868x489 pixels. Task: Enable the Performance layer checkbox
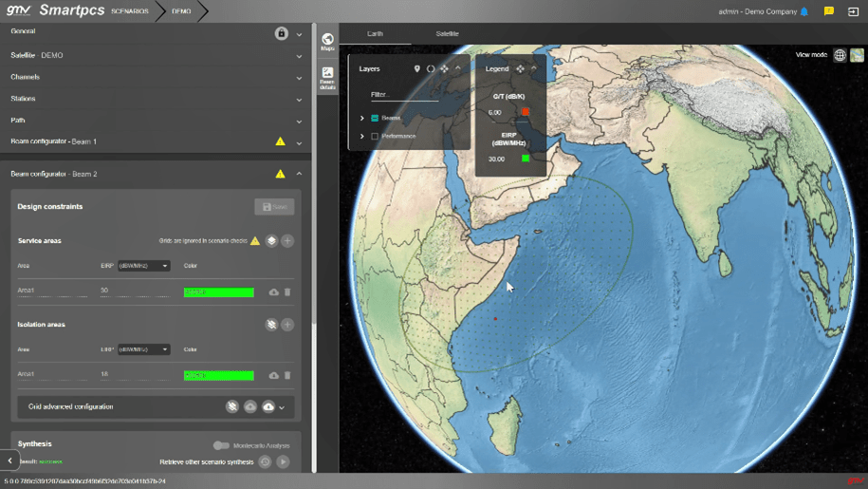click(375, 136)
